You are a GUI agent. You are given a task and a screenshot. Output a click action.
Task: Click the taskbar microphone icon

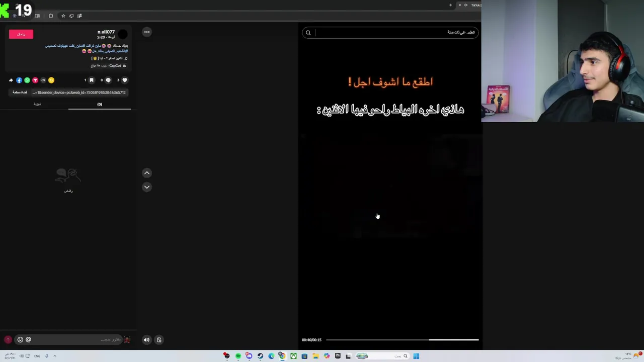click(46, 356)
